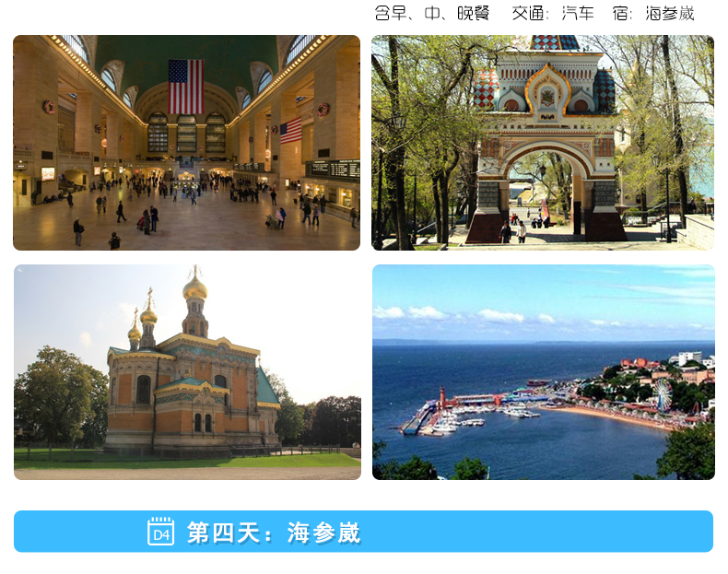The height and width of the screenshot is (574, 728).
Task: Click the D4 calendar icon
Action: 160,532
